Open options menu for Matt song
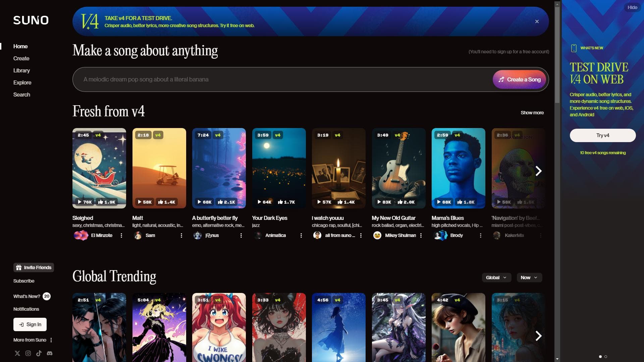 pos(181,236)
